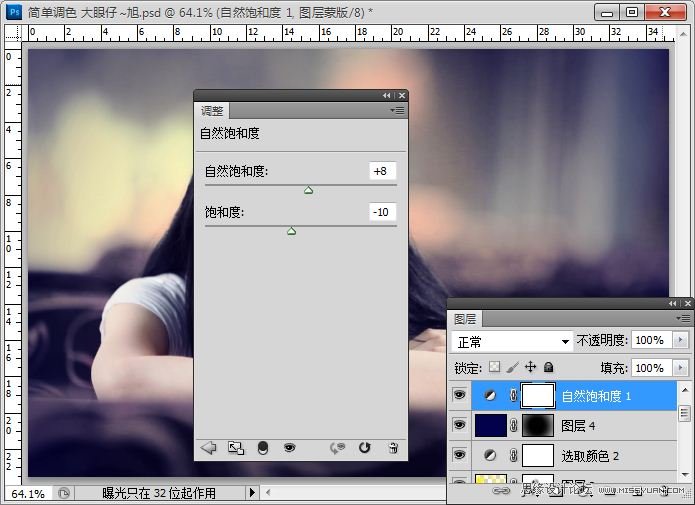Image resolution: width=695 pixels, height=505 pixels.
Task: Open the status bar info menu arrow
Action: [x=252, y=492]
